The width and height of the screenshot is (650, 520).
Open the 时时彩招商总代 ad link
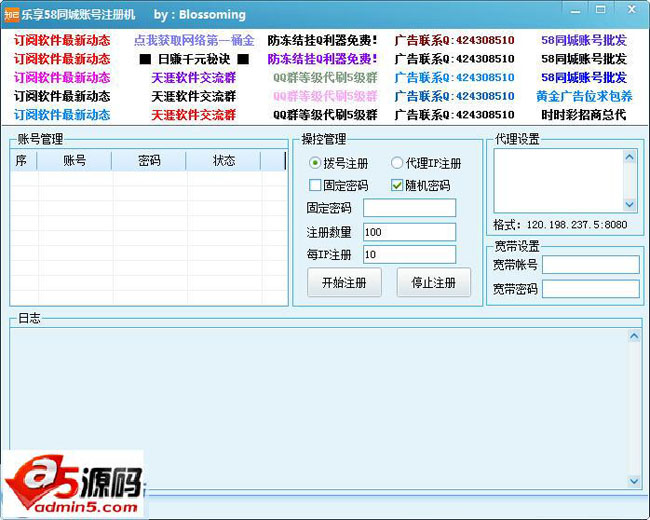584,114
